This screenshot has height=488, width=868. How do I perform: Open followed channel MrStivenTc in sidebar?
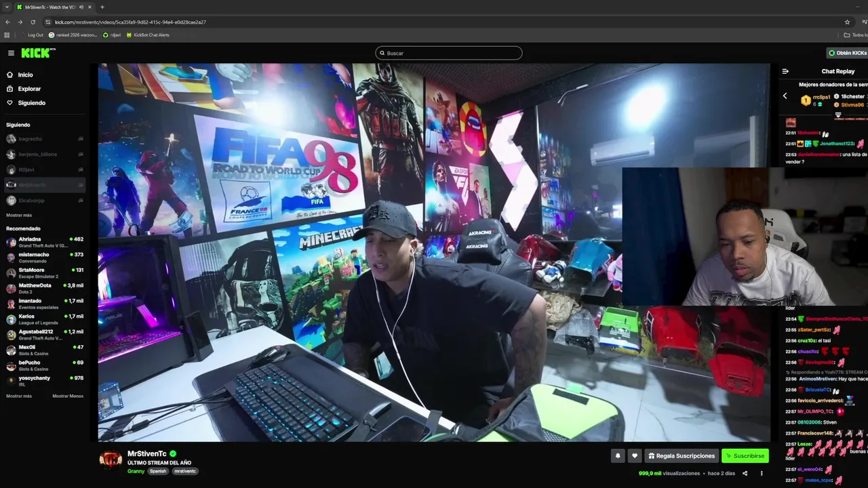click(43, 185)
